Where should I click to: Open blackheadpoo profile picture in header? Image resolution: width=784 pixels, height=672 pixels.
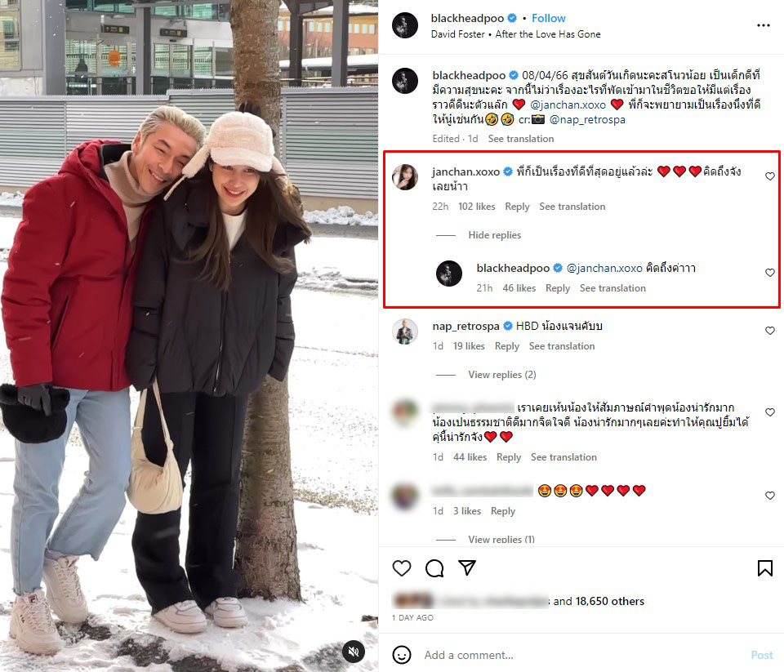405,25
